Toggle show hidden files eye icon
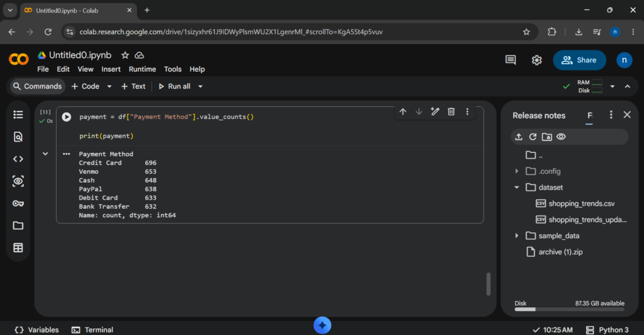This screenshot has width=644, height=335. click(561, 137)
